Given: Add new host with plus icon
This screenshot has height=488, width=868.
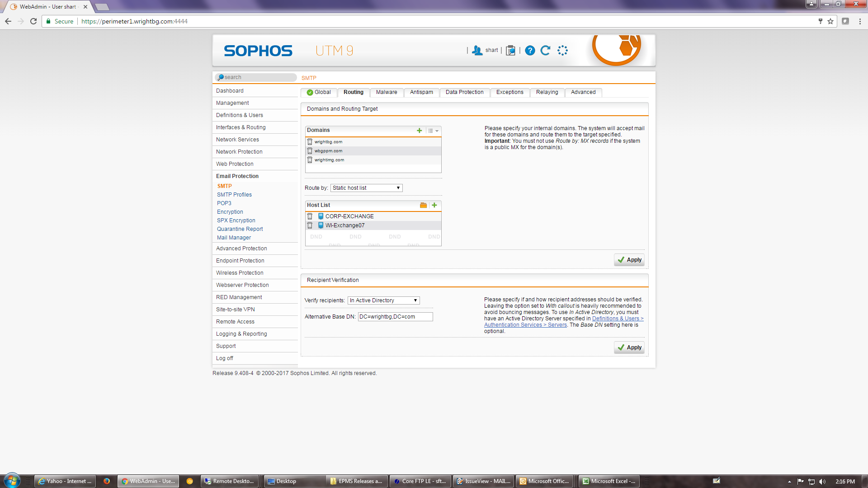Looking at the screenshot, I should 434,205.
